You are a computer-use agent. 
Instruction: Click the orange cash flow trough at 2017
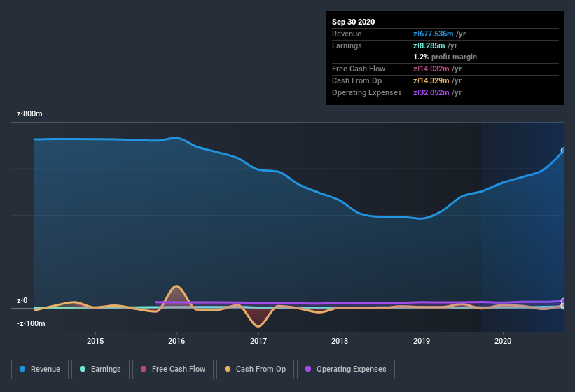tap(258, 325)
